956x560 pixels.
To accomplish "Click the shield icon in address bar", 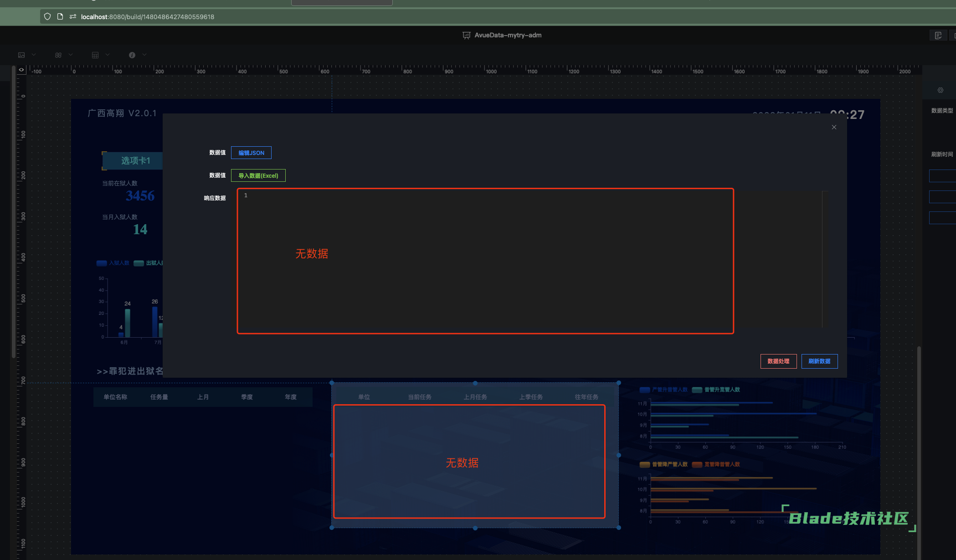I will [47, 16].
